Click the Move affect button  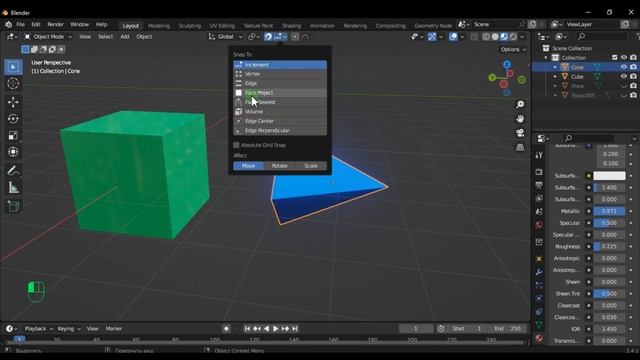(249, 166)
